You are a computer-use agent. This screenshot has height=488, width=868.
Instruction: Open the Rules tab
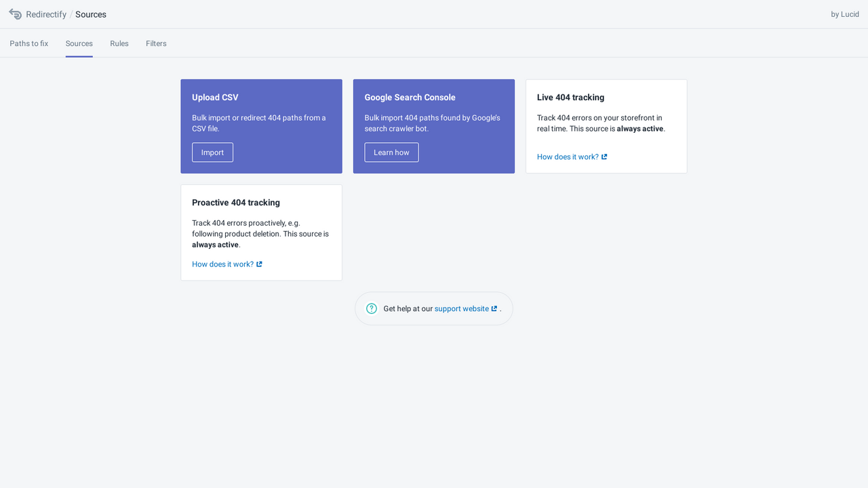tap(119, 43)
